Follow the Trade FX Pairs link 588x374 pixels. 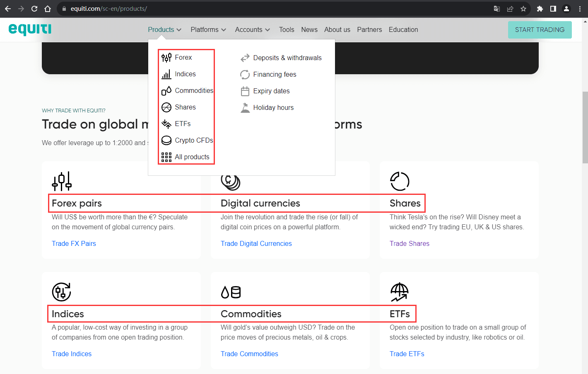tap(74, 244)
